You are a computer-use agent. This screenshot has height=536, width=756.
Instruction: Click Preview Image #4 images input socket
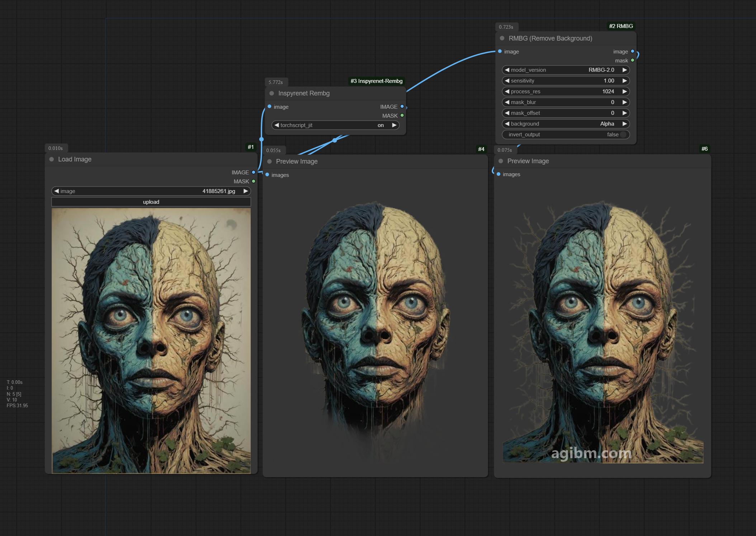point(267,175)
